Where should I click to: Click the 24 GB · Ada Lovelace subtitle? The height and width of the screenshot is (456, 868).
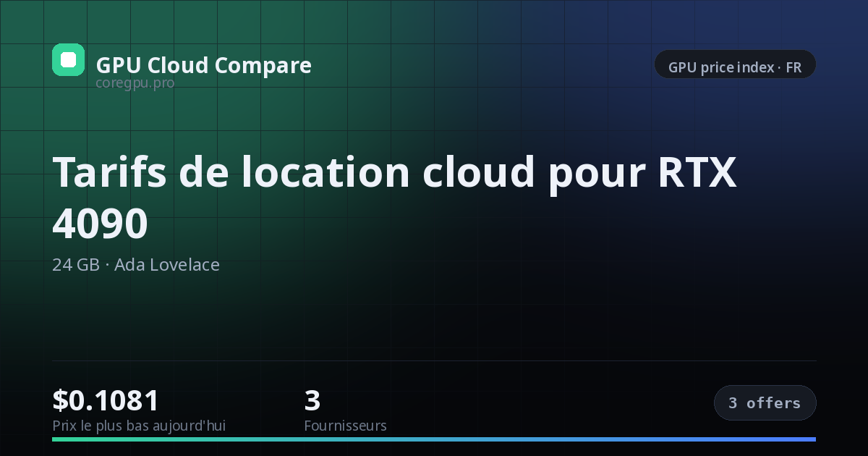136,265
